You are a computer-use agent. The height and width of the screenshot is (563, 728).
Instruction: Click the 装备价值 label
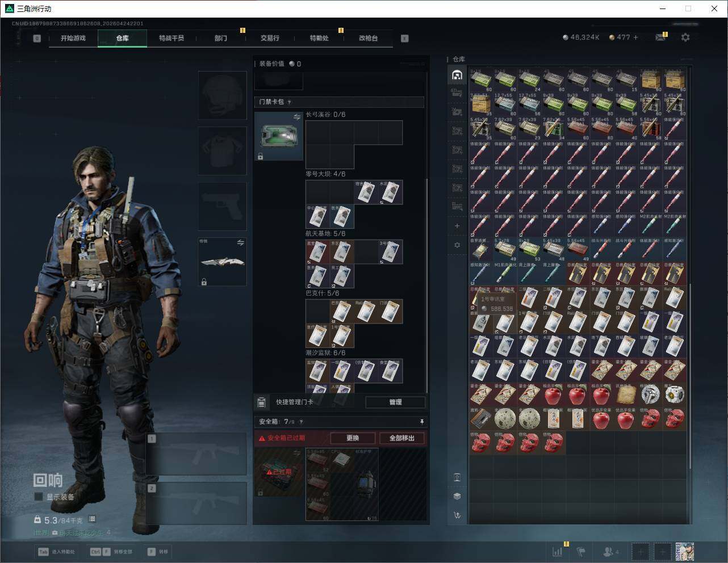271,64
